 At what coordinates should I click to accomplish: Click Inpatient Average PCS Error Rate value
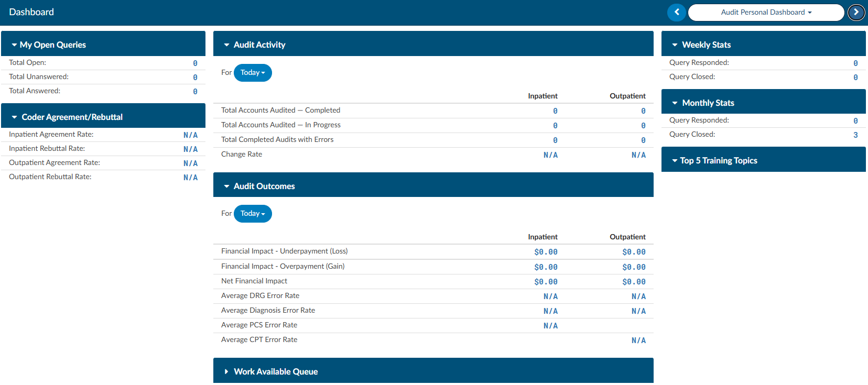(x=550, y=325)
